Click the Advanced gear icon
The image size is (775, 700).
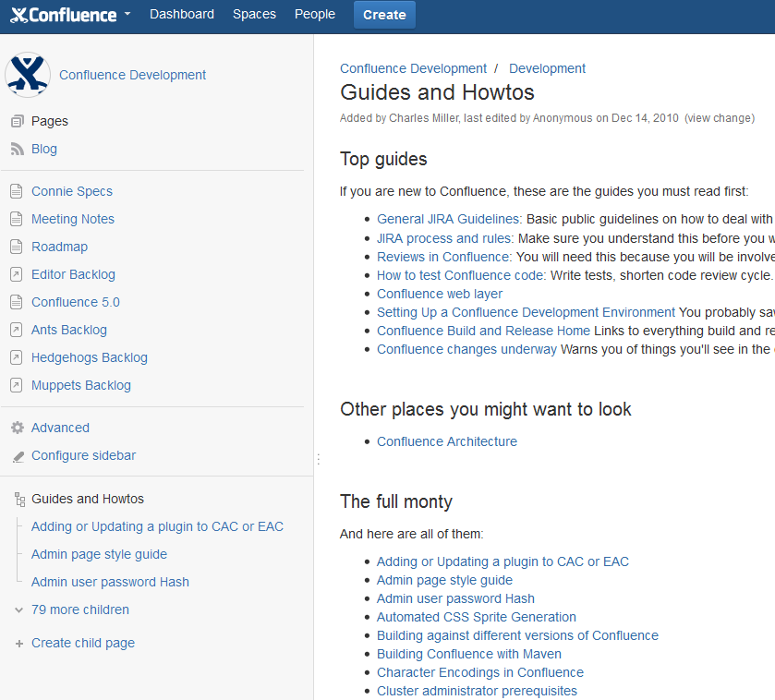pyautogui.click(x=17, y=428)
